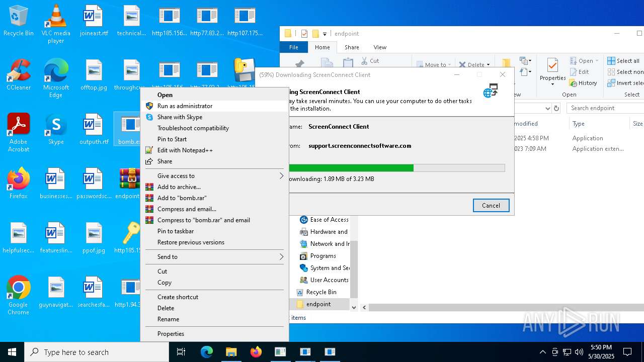Launch VLC media player shortcut
This screenshot has height=362, width=644.
click(x=56, y=24)
